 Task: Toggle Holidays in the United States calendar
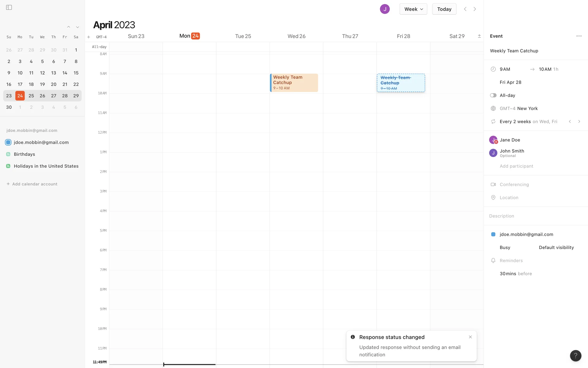click(8, 166)
